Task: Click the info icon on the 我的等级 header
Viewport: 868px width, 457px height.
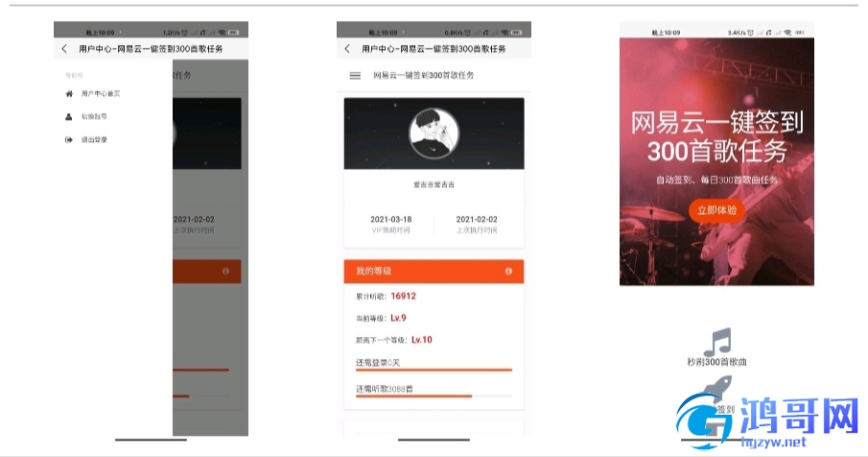Action: (x=508, y=272)
